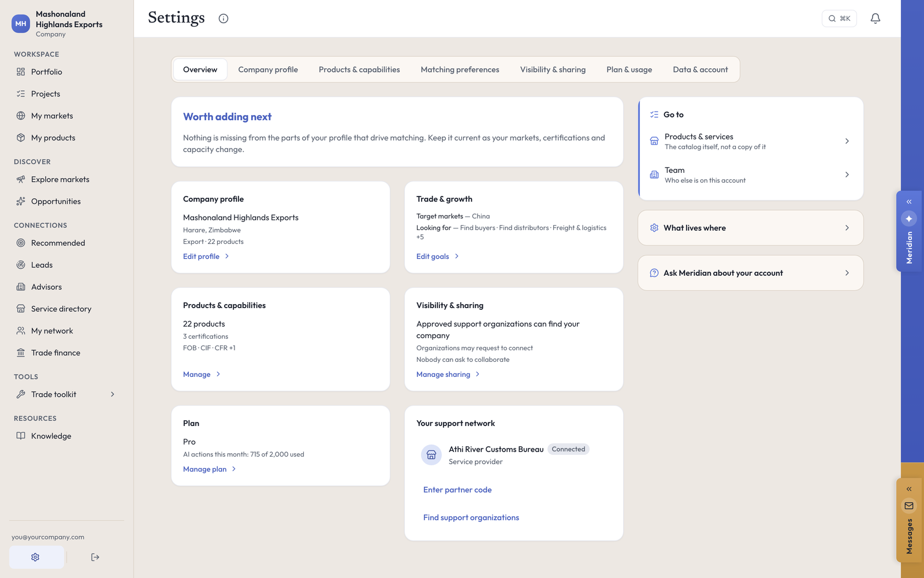Click the MH company avatar
This screenshot has width=924, height=578.
tap(21, 24)
